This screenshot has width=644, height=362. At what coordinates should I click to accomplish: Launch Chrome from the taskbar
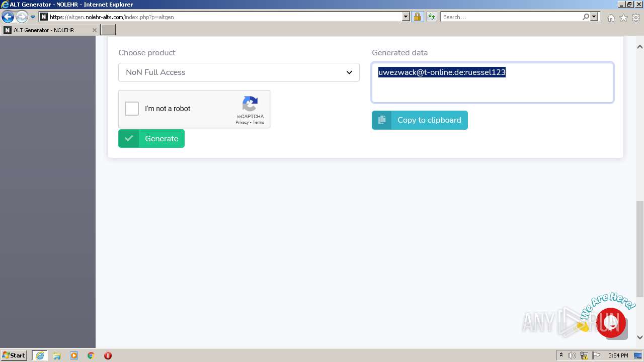[91, 355]
